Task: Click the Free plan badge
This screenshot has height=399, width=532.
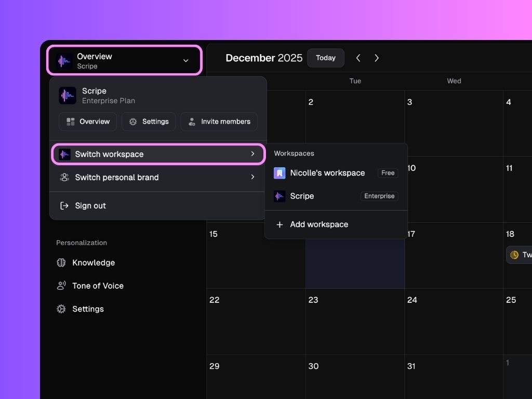Action: 388,173
